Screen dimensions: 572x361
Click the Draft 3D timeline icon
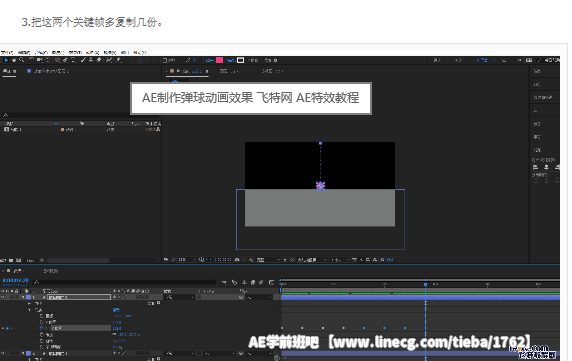[234, 282]
